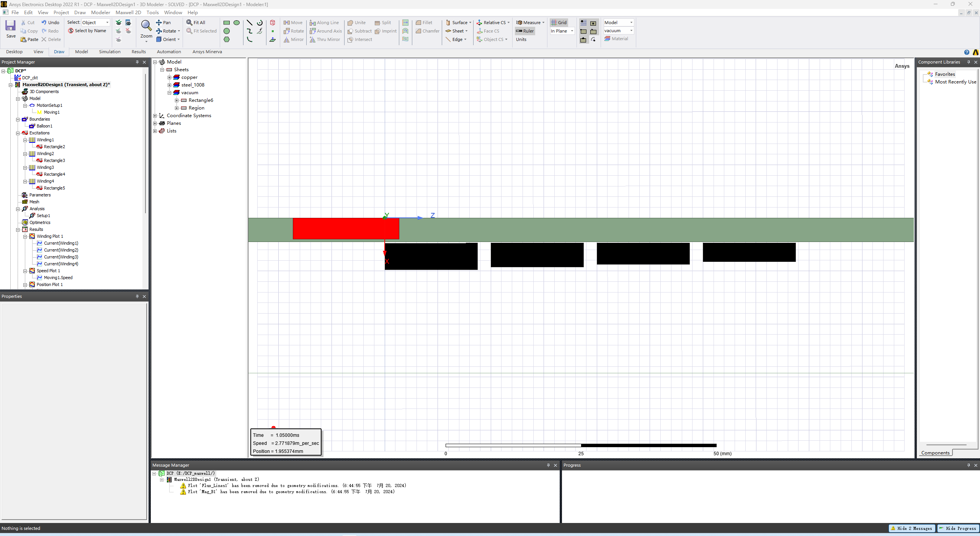Select the spline drawing tool
The width and height of the screenshot is (980, 536).
[250, 31]
